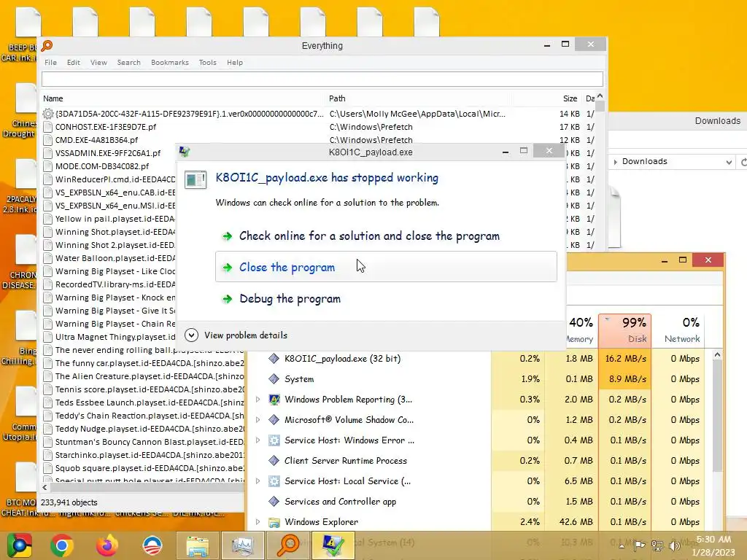Click the 16.2 MB/s disk value for K8OI1C_payload.exe
The width and height of the screenshot is (747, 560).
(x=625, y=359)
